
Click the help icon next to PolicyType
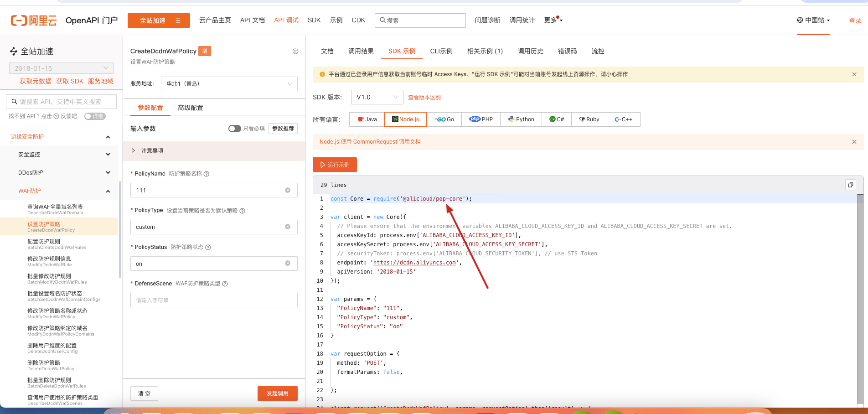pos(243,211)
